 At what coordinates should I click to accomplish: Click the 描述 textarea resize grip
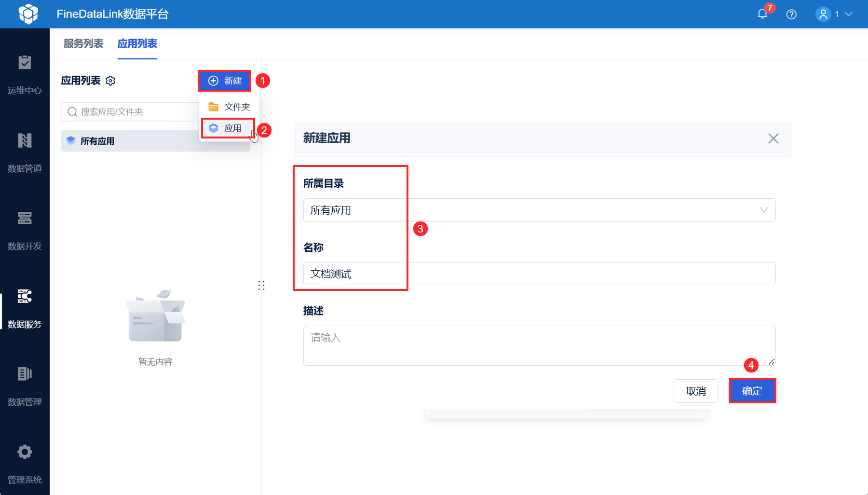772,362
